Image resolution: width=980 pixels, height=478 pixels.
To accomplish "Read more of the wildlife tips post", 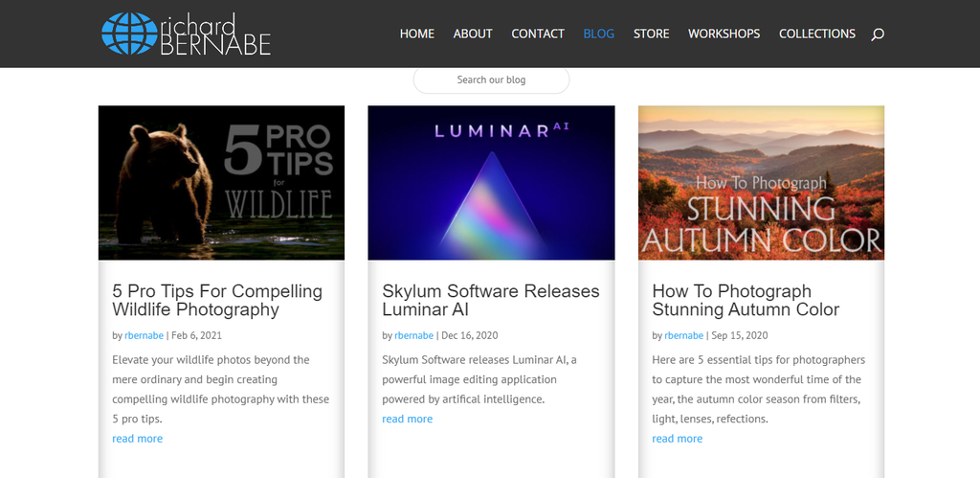I will pos(137,439).
